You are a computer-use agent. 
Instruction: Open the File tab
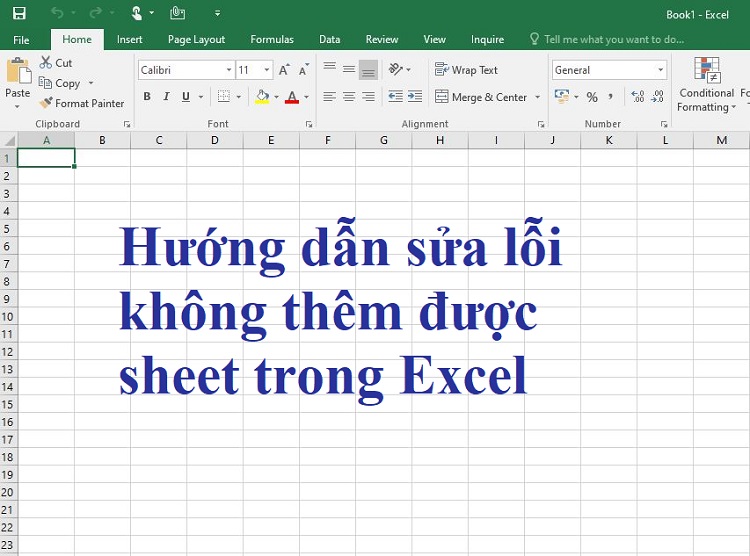(21, 40)
